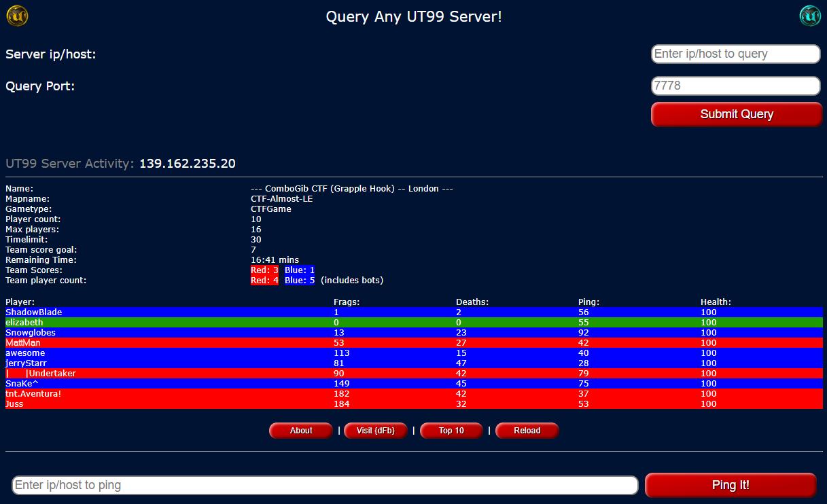Click map name CTF-Almost-LE
The width and height of the screenshot is (827, 504).
tap(282, 199)
